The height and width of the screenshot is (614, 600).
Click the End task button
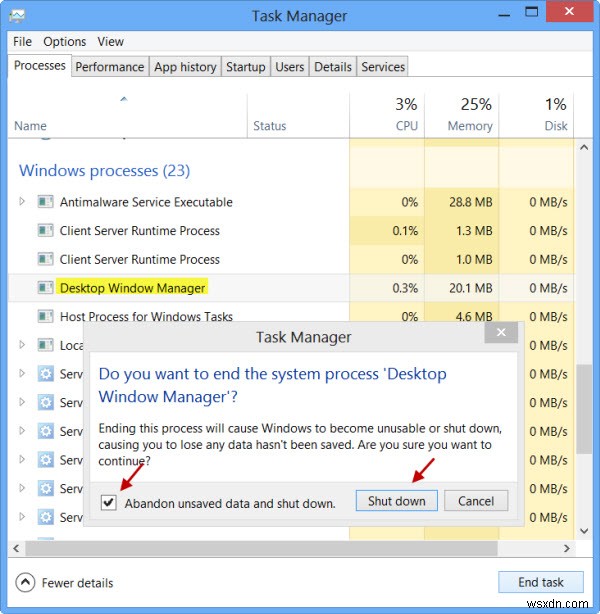click(541, 582)
